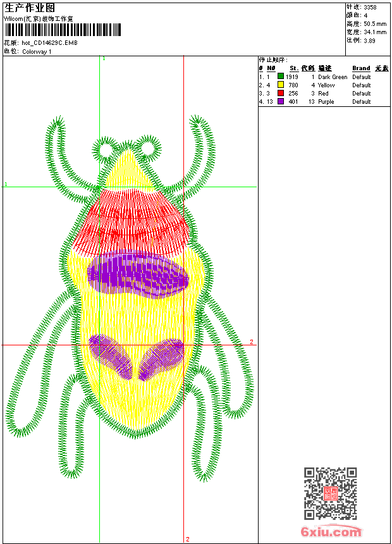Click the beetle's right antenna loop
The width and height of the screenshot is (392, 544).
pyautogui.click(x=149, y=149)
